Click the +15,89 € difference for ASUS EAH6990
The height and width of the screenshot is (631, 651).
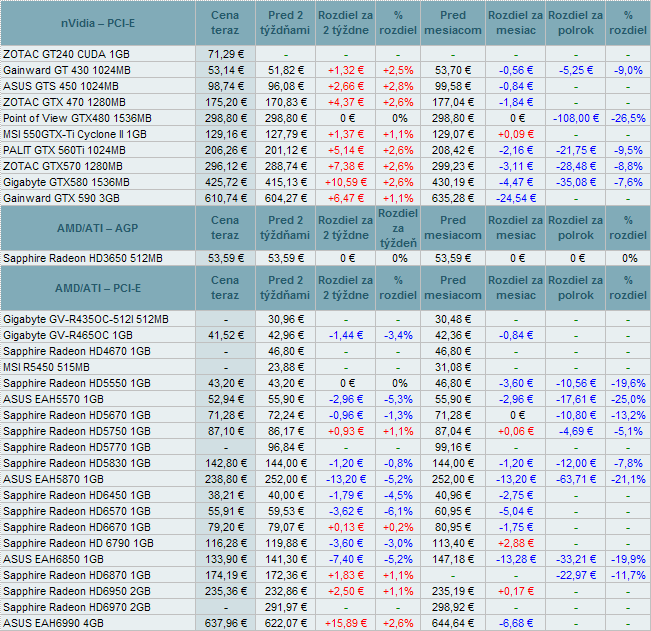click(346, 623)
